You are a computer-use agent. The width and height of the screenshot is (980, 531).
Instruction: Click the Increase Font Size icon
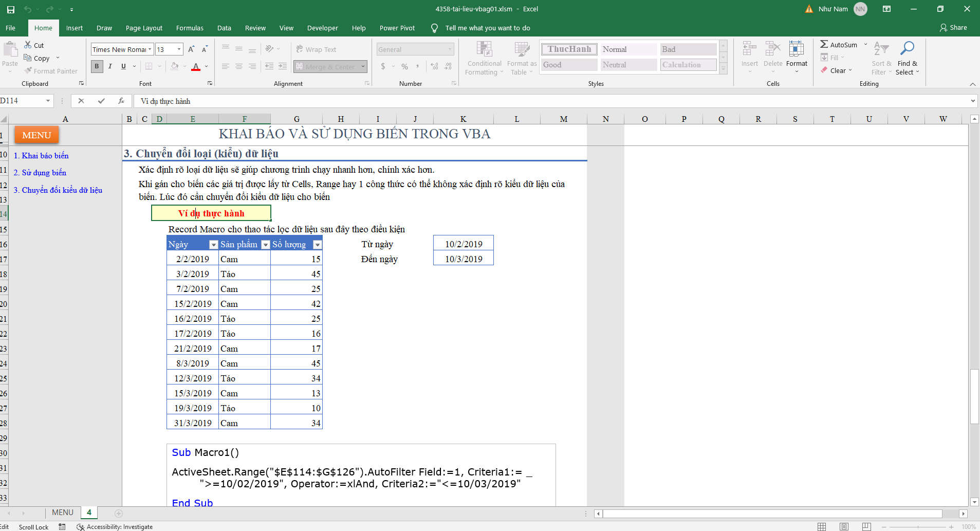pos(191,49)
